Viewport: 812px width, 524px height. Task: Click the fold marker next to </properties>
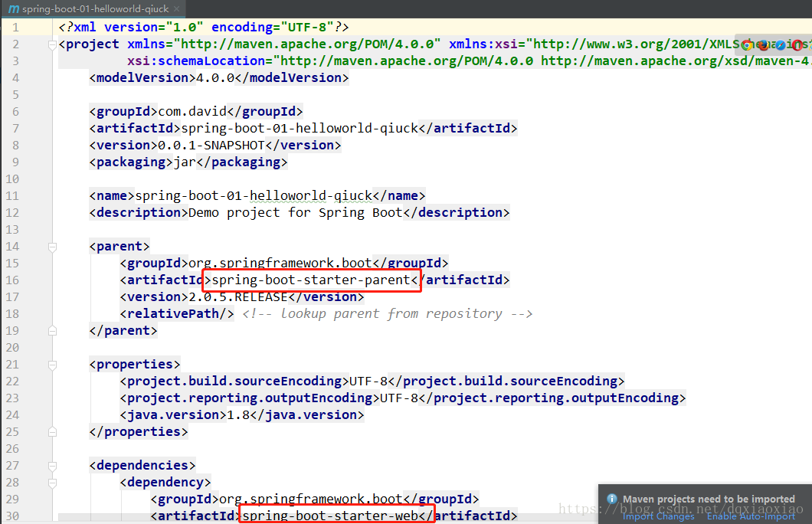click(x=51, y=431)
